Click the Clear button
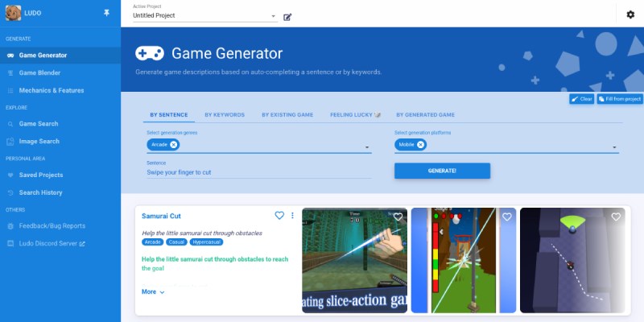This screenshot has width=644, height=322. click(581, 99)
